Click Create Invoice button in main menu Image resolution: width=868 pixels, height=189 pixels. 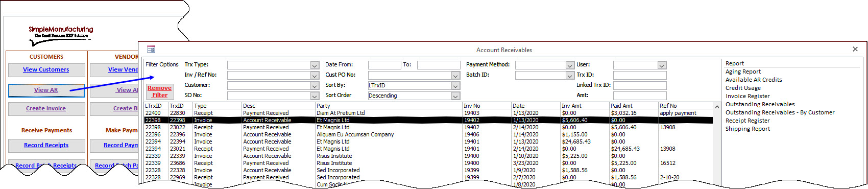[46, 109]
